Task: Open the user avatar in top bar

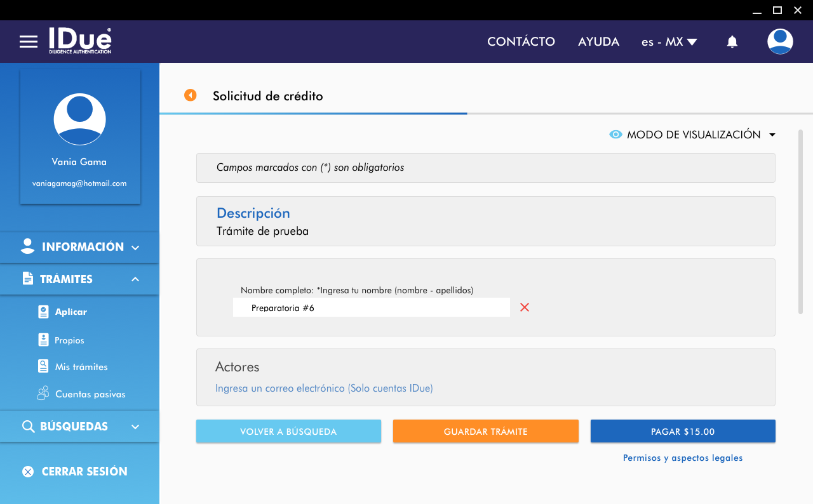Action: (x=779, y=42)
